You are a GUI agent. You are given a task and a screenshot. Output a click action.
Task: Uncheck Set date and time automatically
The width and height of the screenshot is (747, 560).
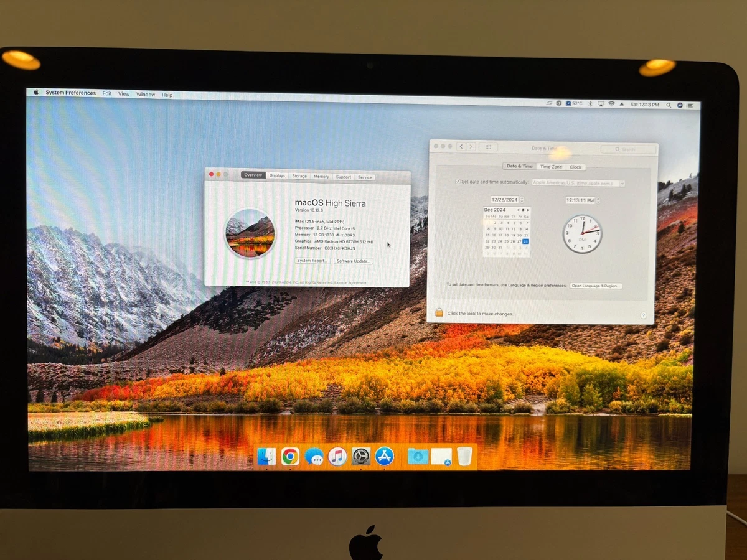pyautogui.click(x=458, y=181)
